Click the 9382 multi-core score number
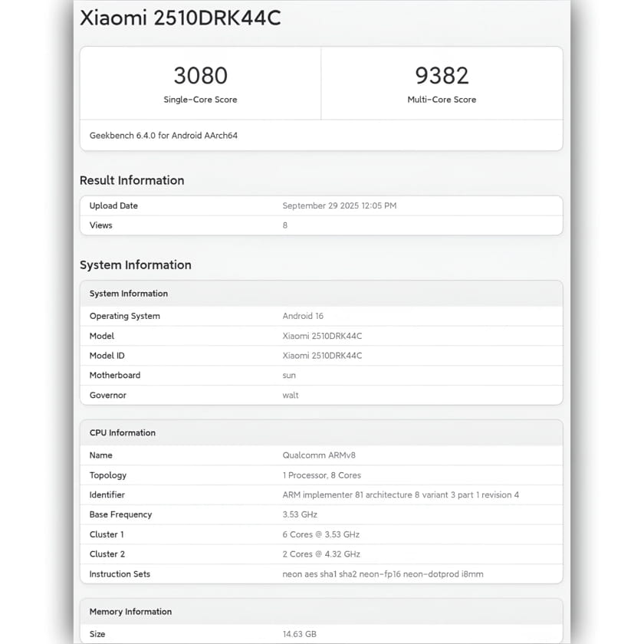 [x=442, y=76]
